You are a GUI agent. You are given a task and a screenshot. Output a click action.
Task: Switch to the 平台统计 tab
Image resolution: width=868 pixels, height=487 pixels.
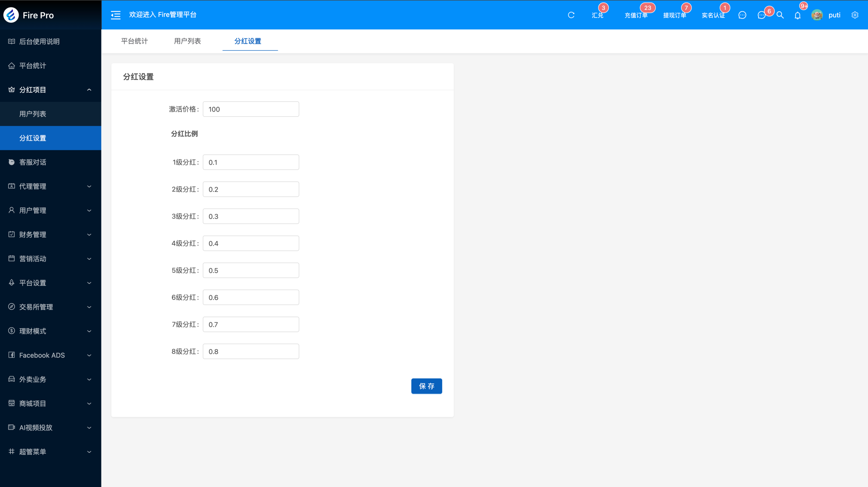[135, 41]
